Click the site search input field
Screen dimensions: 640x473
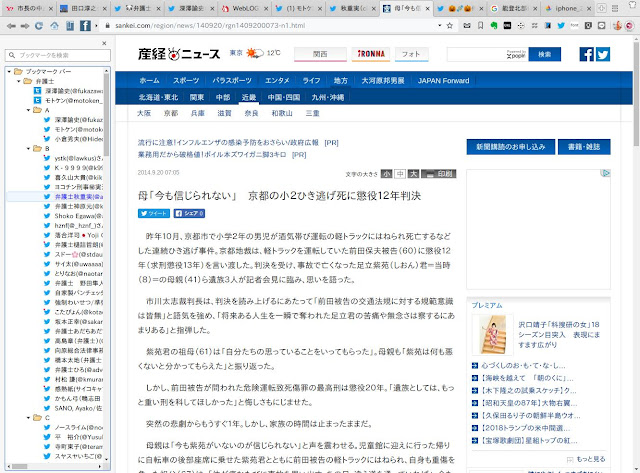coord(487,54)
